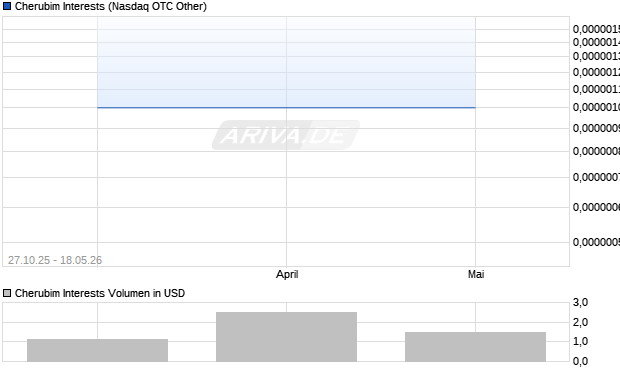
Task: Click the 'Cherubim Interests (Nasdaq OTC Other)' title
Action: [x=111, y=6]
